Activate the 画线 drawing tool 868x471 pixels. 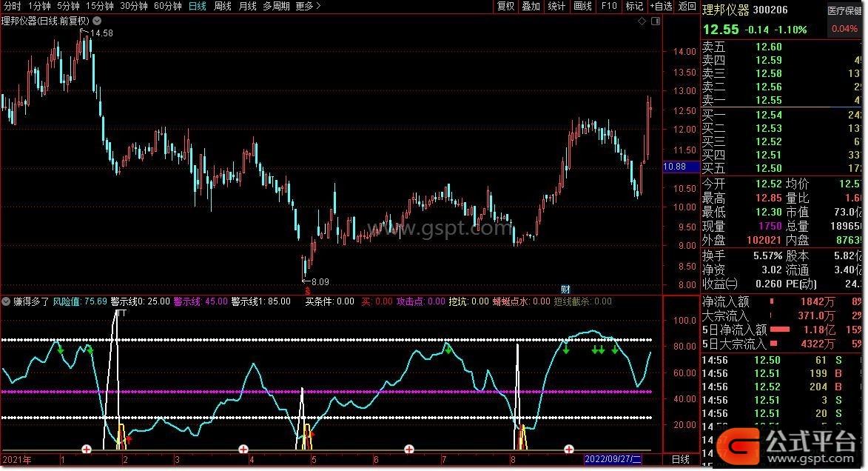(582, 6)
